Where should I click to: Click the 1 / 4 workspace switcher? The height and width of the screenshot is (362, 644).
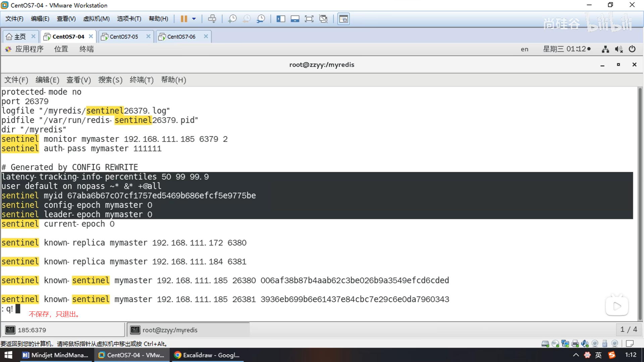628,329
